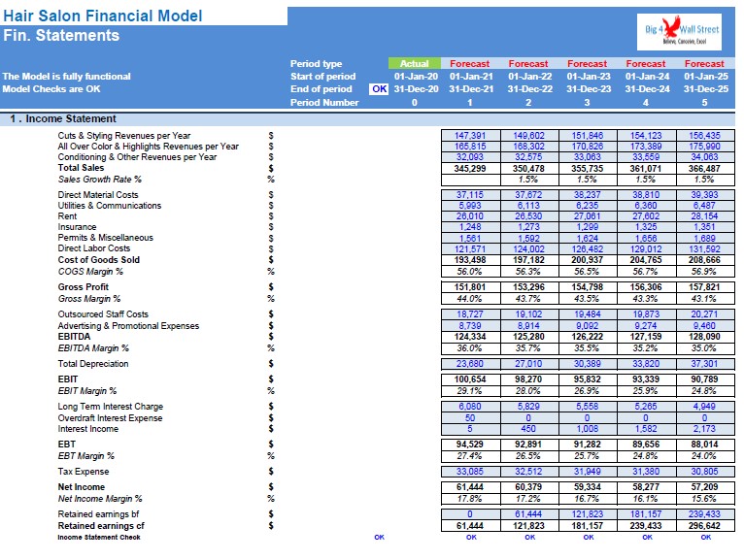Click EBITDA value 128,090
The width and height of the screenshot is (744, 560).
pos(705,337)
